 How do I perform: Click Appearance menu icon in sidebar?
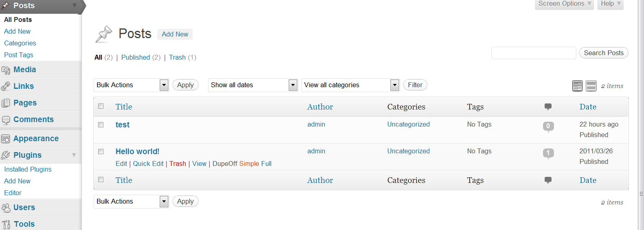point(6,139)
